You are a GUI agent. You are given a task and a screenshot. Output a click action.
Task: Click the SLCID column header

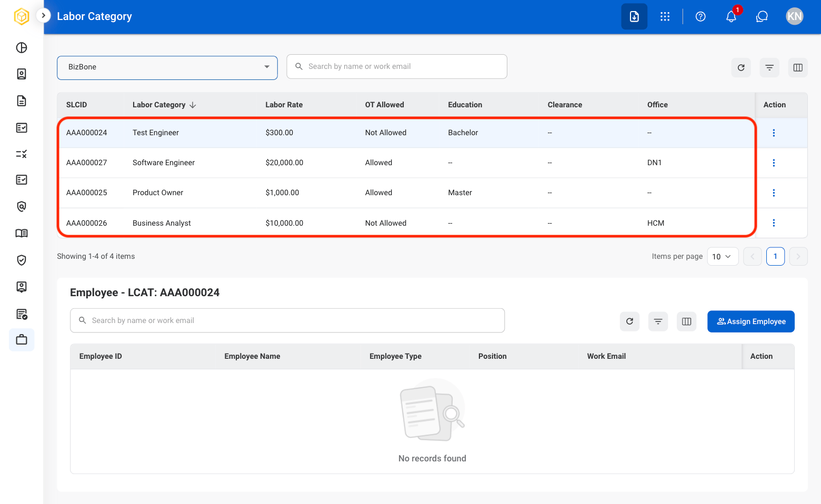pyautogui.click(x=77, y=105)
